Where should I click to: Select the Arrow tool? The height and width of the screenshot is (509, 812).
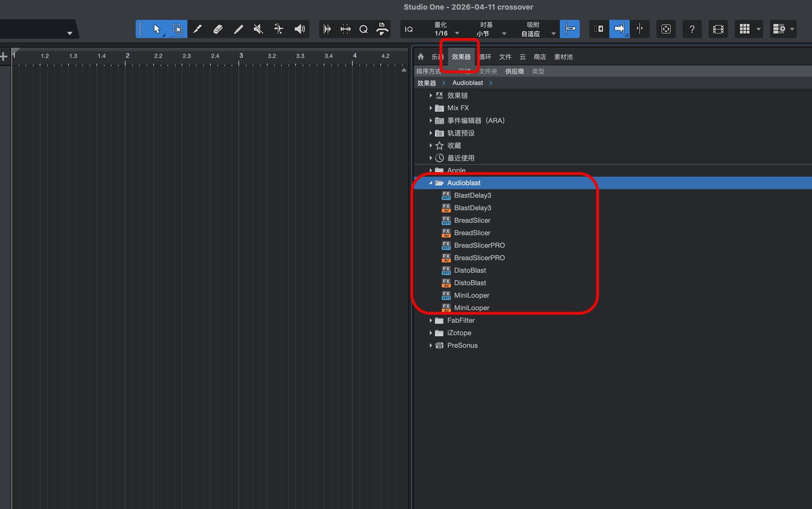point(157,29)
